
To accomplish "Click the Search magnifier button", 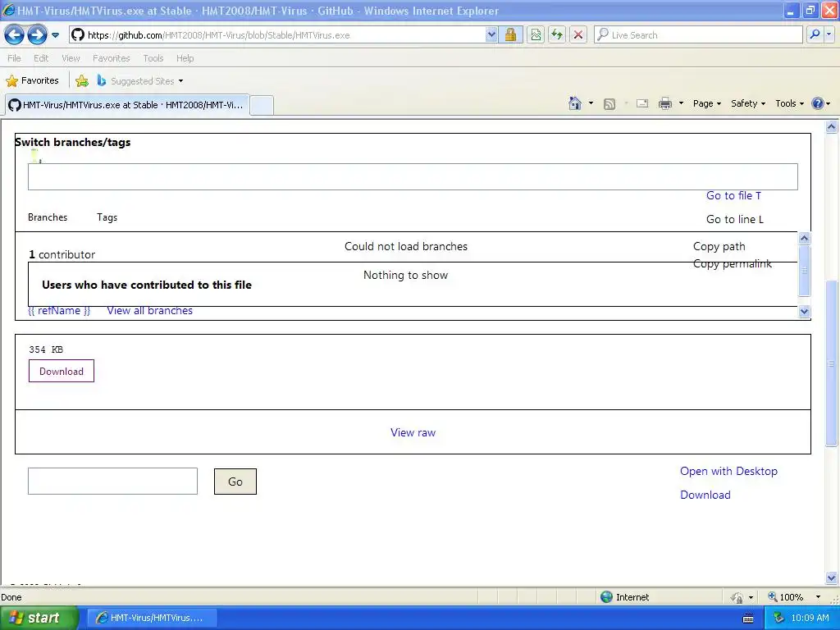I will point(815,34).
